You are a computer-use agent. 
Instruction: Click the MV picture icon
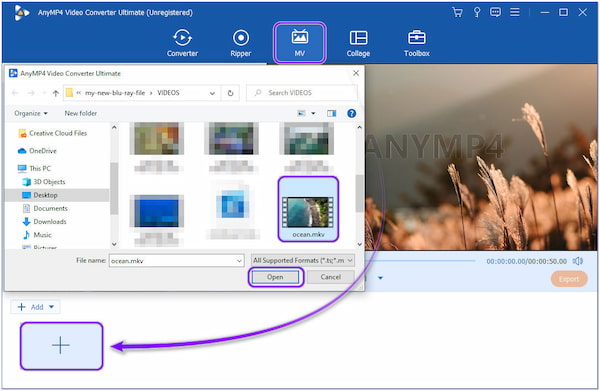[x=300, y=37]
